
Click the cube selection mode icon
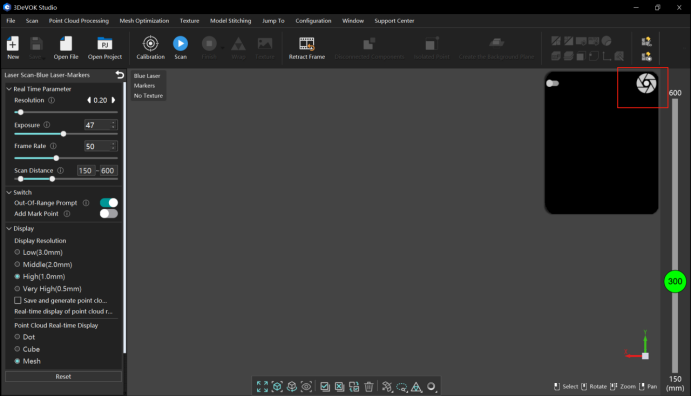(x=387, y=387)
